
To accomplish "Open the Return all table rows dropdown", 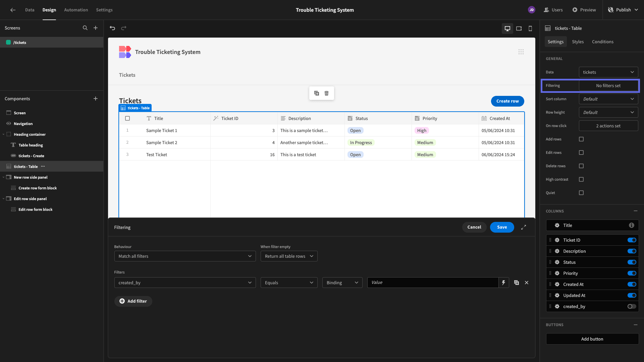I will [289, 256].
